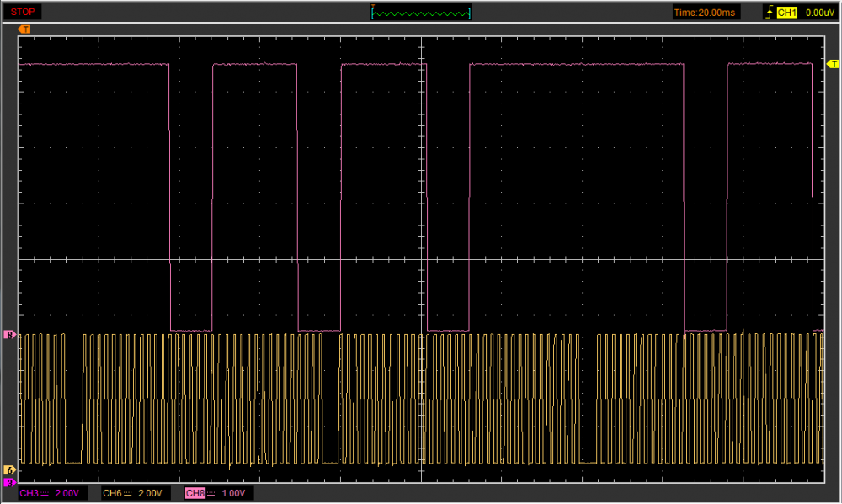The image size is (842, 504).
Task: Click the CH3 DC coupling symbol
Action: pos(45,493)
